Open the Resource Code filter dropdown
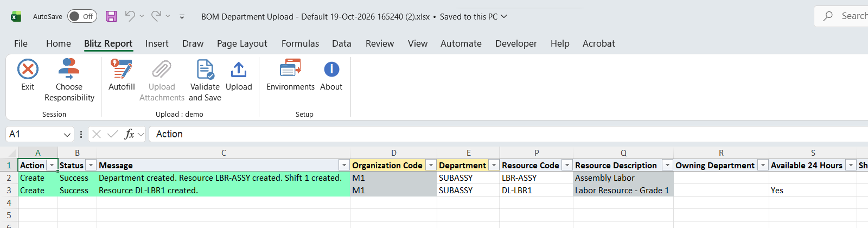 [x=567, y=165]
